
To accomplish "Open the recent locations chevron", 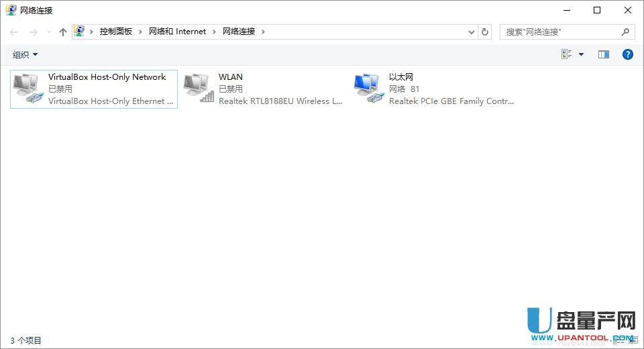I will (50, 32).
